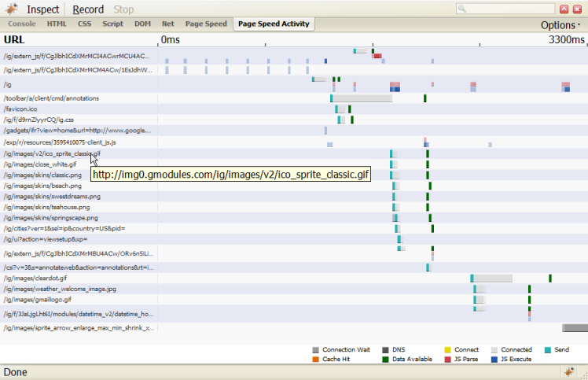Screen dimensions: 588x380
Task: Click the Firebug bug logo icon
Action: pos(10,9)
